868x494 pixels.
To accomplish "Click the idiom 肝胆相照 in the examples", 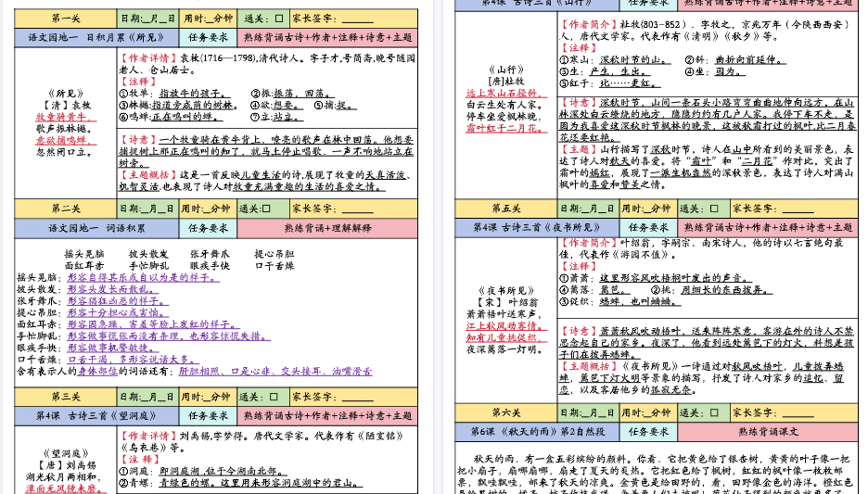I will tap(198, 371).
